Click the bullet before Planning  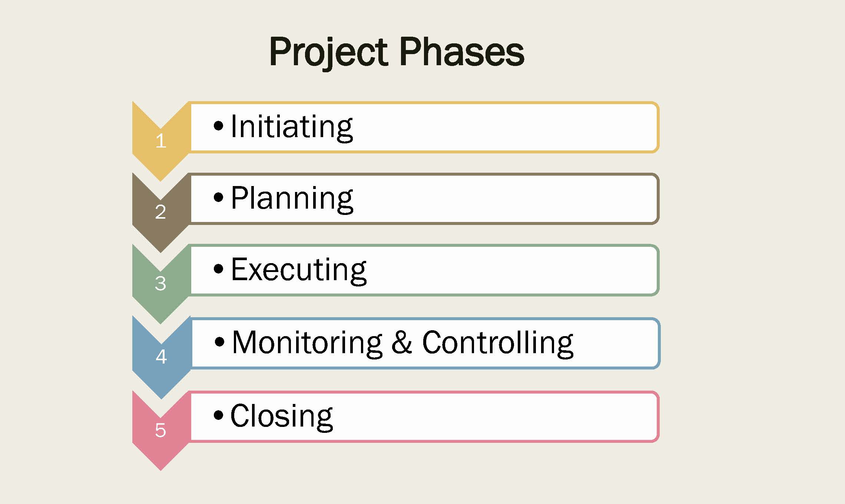point(219,197)
